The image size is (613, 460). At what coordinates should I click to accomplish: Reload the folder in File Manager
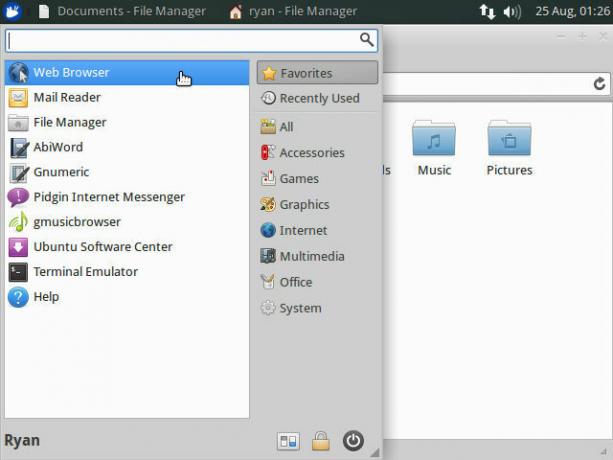pyautogui.click(x=599, y=83)
